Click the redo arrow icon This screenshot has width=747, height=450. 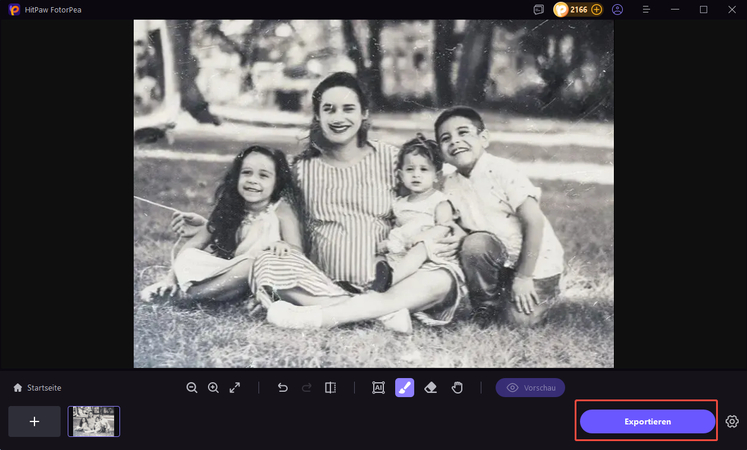306,388
